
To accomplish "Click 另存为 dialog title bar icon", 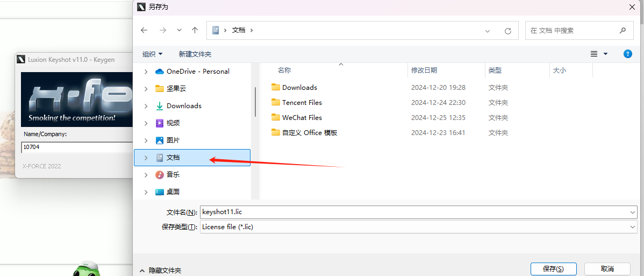I will coord(142,7).
